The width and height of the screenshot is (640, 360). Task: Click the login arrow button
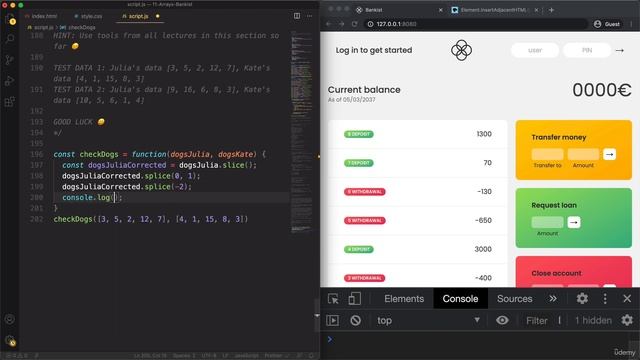tap(620, 51)
